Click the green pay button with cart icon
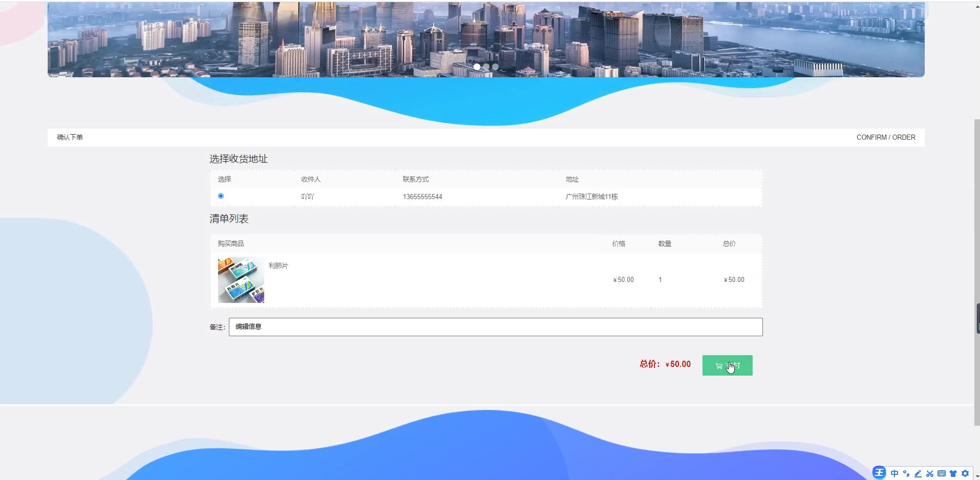This screenshot has height=480, width=980. [x=727, y=365]
